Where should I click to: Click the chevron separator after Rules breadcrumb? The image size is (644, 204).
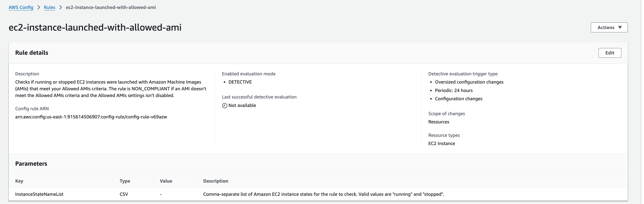[x=61, y=7]
